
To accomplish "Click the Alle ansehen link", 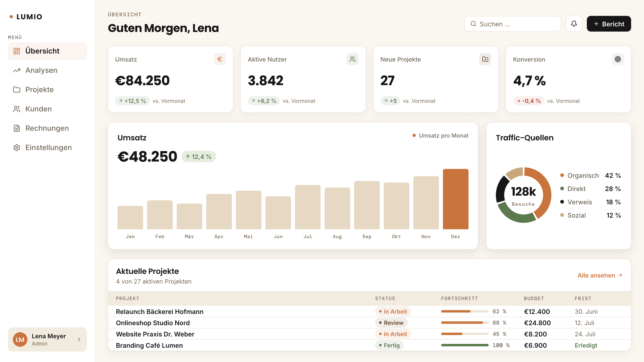I will 600,275.
